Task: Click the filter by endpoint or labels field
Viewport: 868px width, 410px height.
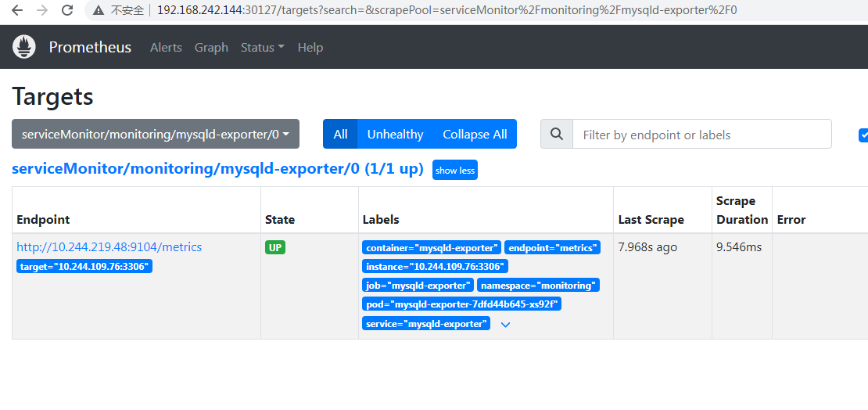Action: [702, 134]
